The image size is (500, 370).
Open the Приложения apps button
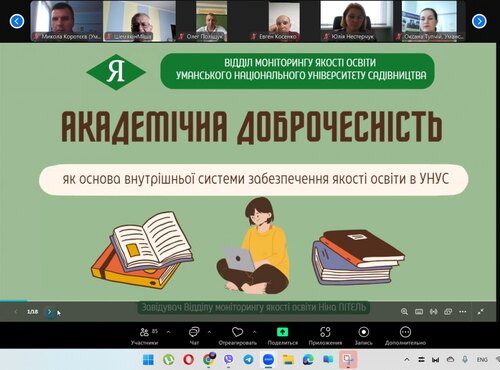click(x=325, y=336)
